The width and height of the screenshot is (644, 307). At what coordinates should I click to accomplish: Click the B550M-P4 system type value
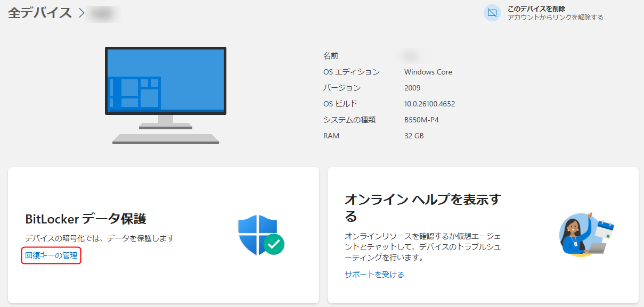[x=421, y=120]
